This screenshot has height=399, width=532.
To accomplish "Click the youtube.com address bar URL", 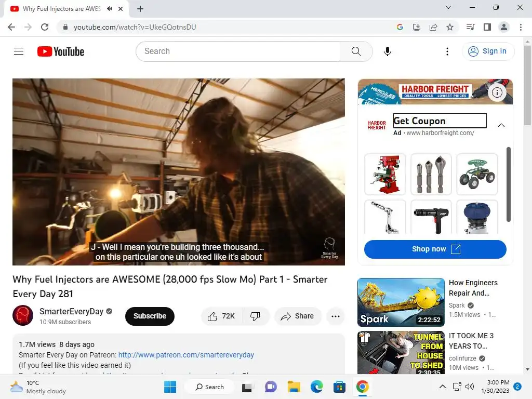I will click(135, 27).
